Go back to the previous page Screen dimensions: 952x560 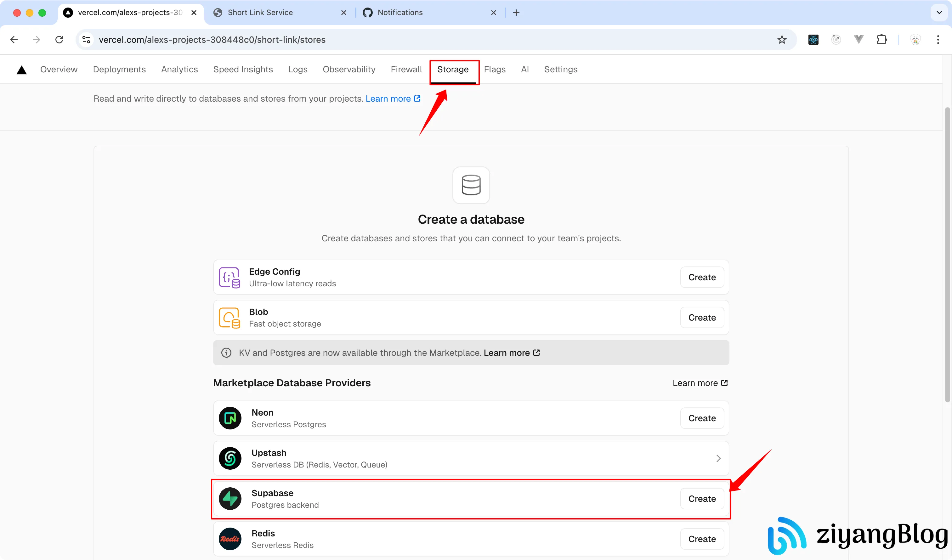tap(14, 40)
